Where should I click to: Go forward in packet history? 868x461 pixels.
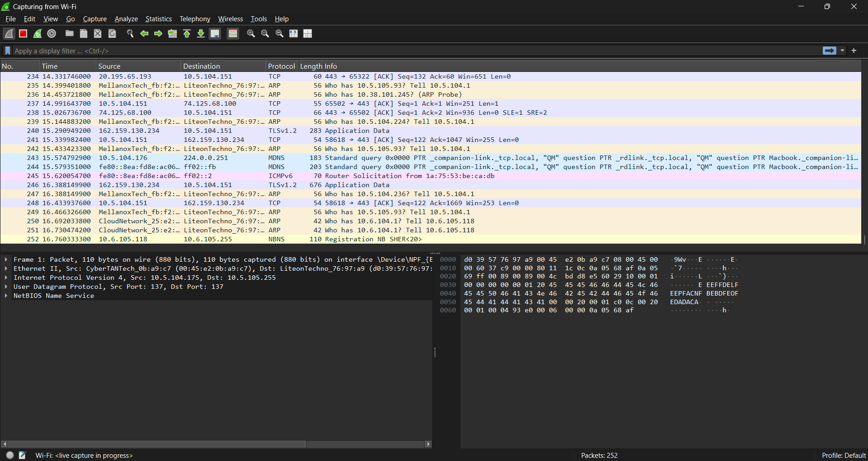click(x=158, y=33)
